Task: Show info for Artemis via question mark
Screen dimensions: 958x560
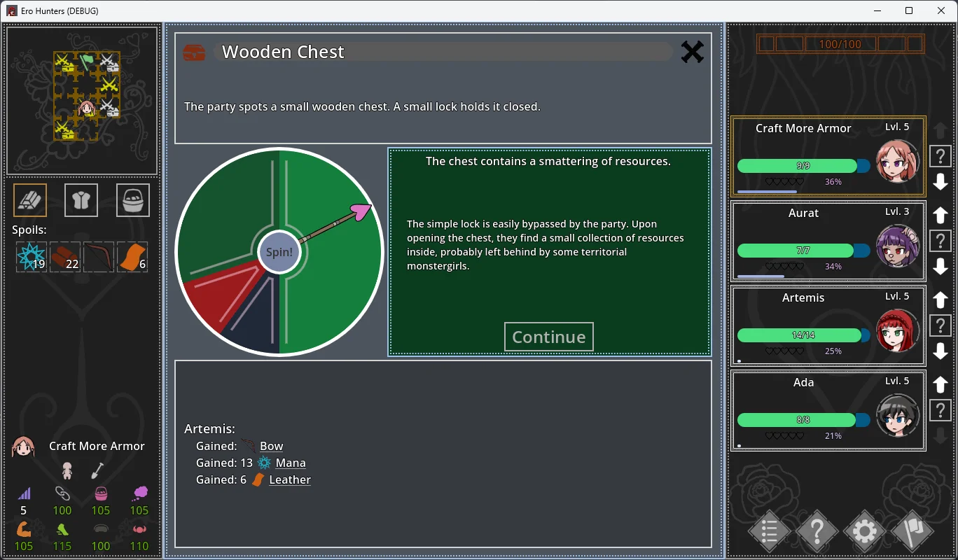Action: tap(940, 325)
